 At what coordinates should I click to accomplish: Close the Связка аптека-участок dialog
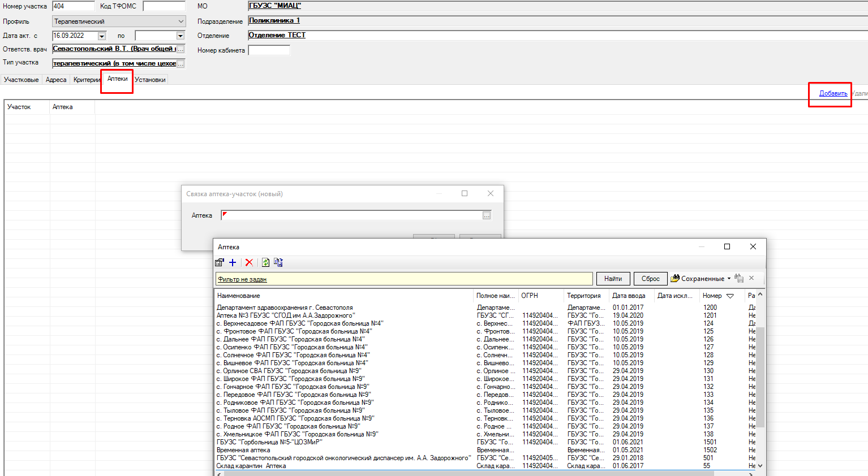(x=491, y=193)
